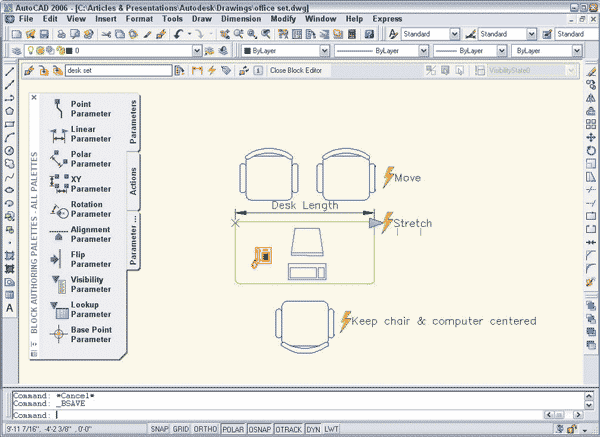Toggle ORTHO mode in status bar
The image size is (600, 437).
[205, 429]
